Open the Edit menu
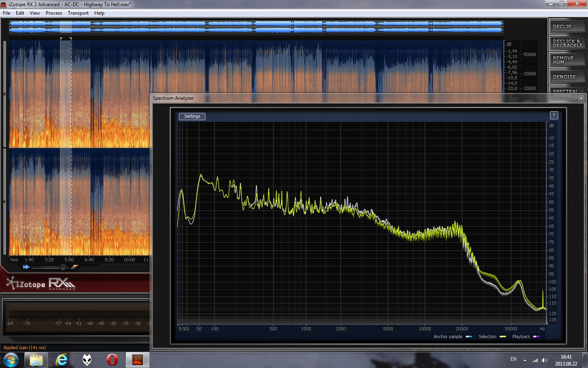588x368 pixels. click(20, 13)
